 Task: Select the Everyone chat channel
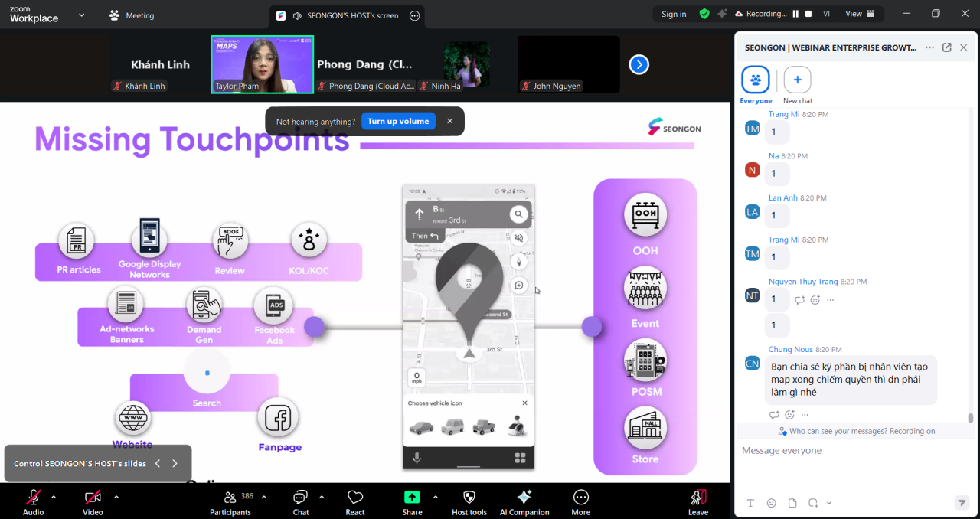[x=756, y=85]
